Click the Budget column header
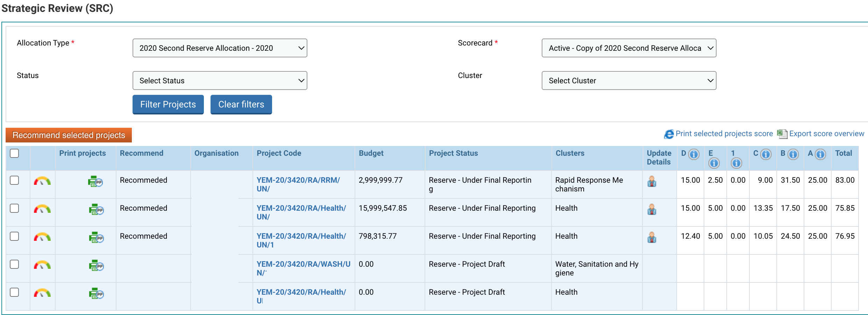 (371, 153)
